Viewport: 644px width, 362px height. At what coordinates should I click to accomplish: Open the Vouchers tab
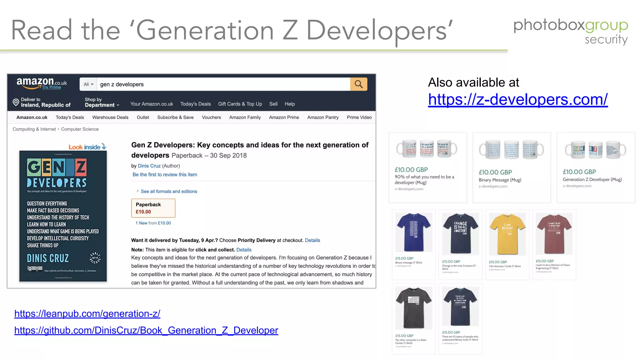click(211, 117)
